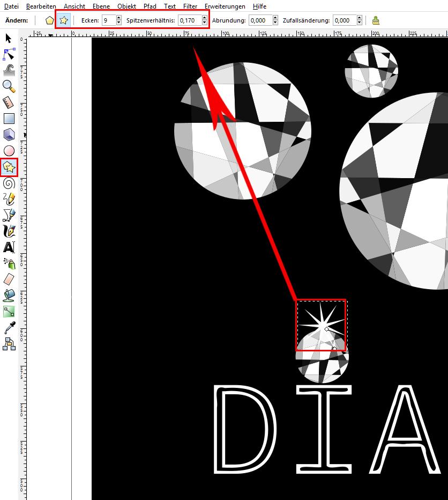Select the Paint Bucket fill tool
448x500 pixels.
9,296
